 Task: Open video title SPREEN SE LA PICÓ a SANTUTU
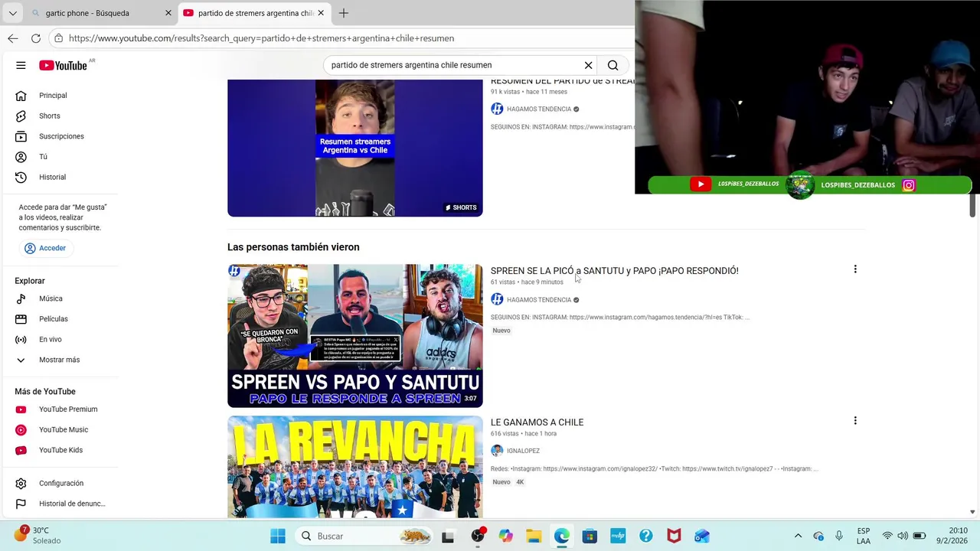[x=615, y=271]
